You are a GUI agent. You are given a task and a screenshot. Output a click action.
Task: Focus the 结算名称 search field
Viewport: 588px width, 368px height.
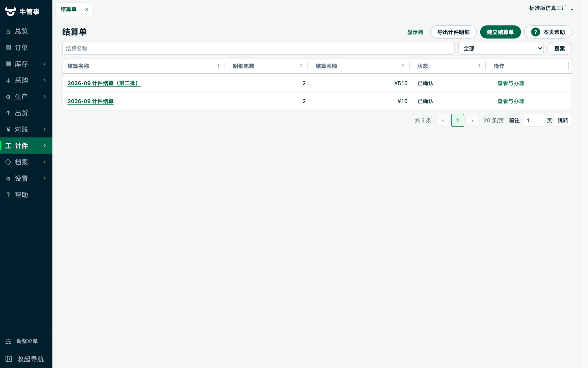click(x=258, y=48)
